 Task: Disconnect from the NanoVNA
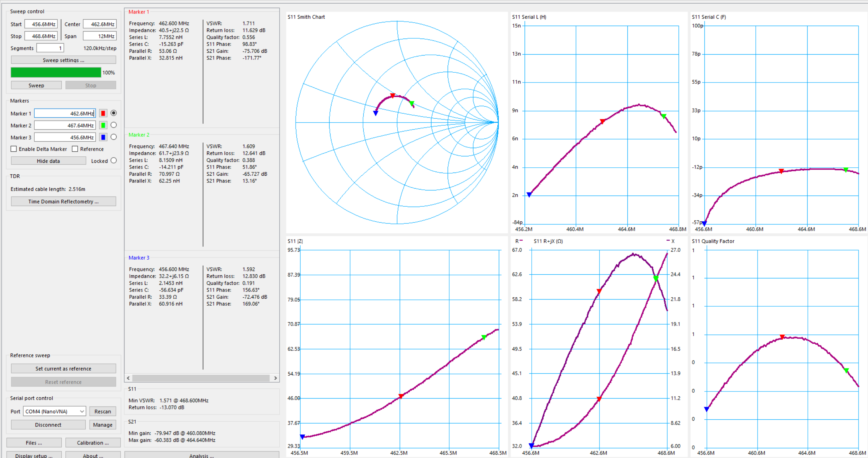pyautogui.click(x=48, y=425)
